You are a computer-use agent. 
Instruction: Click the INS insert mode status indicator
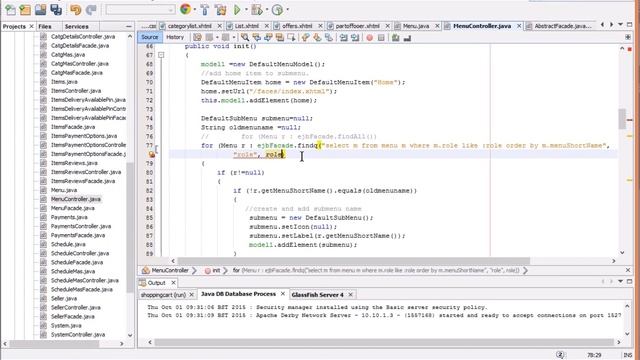(627, 355)
